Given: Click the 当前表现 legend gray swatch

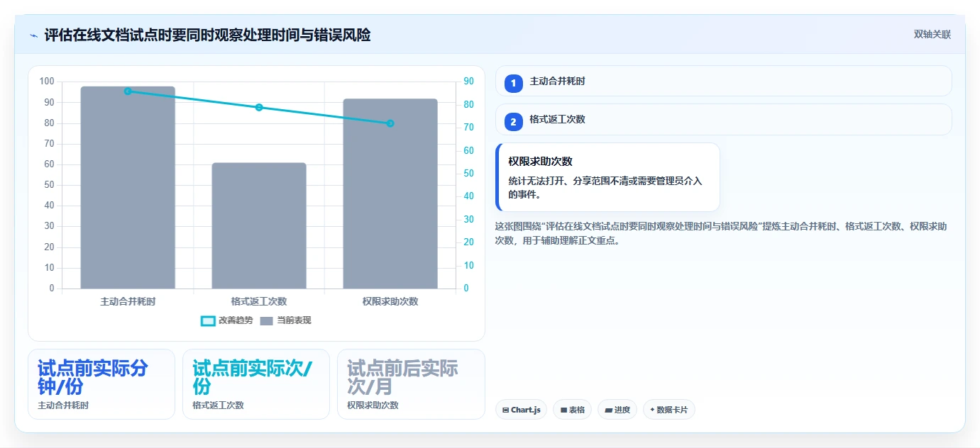Looking at the screenshot, I should (266, 320).
